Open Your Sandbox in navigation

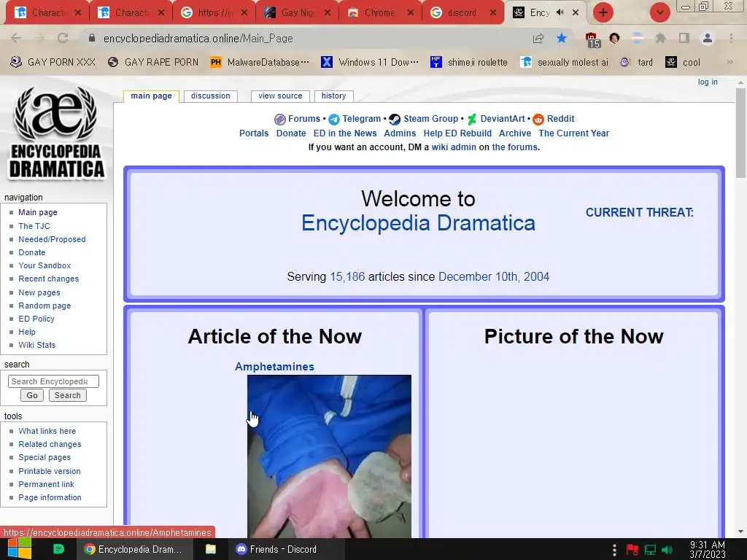click(x=44, y=265)
